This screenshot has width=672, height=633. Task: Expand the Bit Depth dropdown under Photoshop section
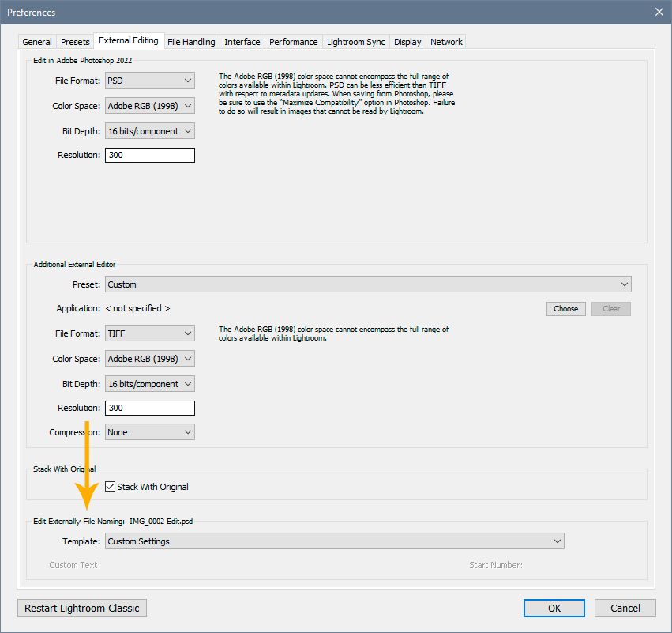[149, 130]
